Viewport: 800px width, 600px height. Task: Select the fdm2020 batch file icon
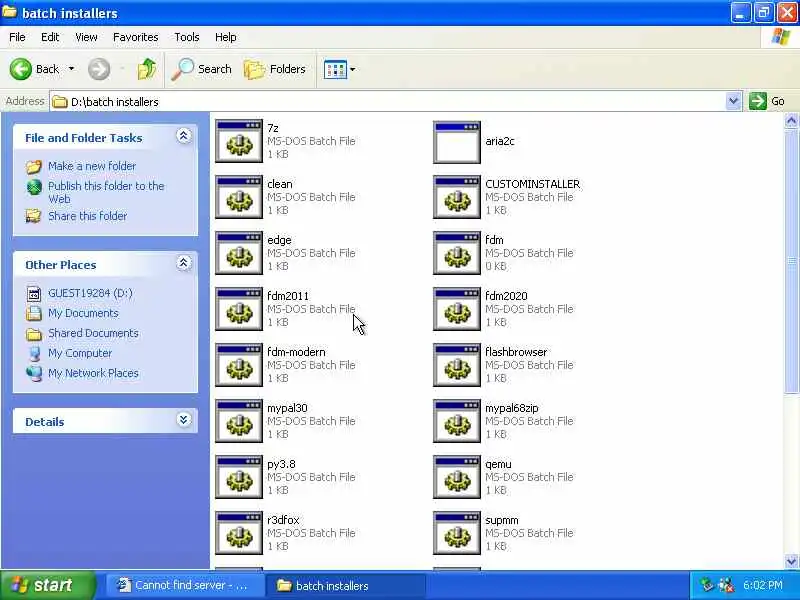click(x=457, y=310)
